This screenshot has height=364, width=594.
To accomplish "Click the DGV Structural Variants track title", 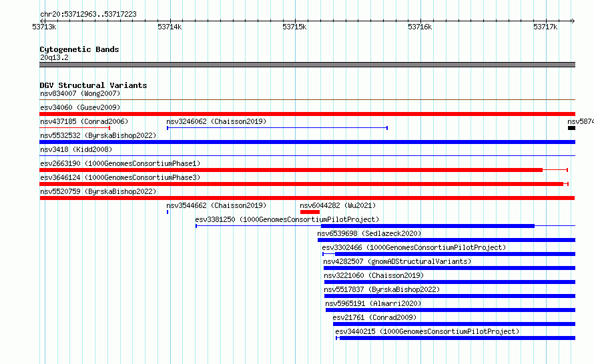I will point(93,85).
